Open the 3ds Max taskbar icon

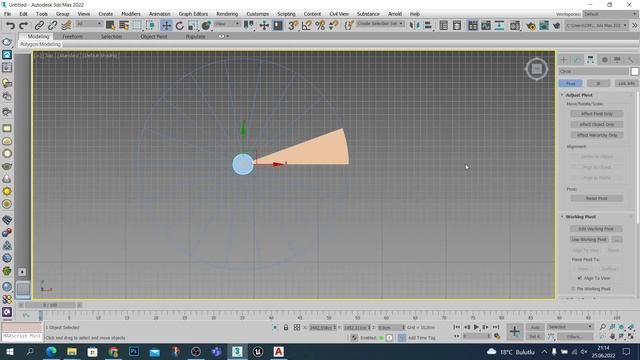(x=237, y=351)
